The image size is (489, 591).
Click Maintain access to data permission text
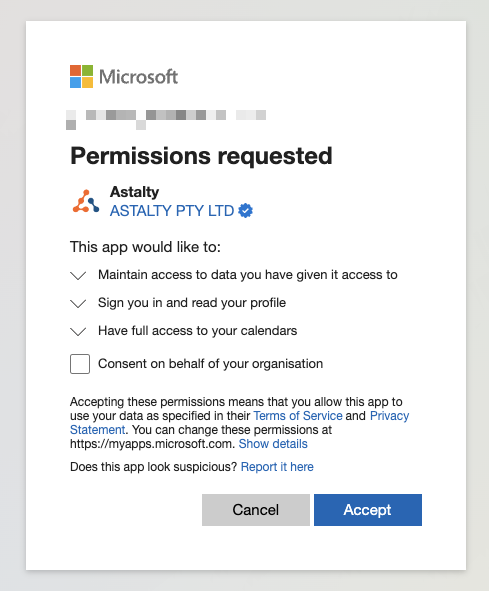coord(248,275)
